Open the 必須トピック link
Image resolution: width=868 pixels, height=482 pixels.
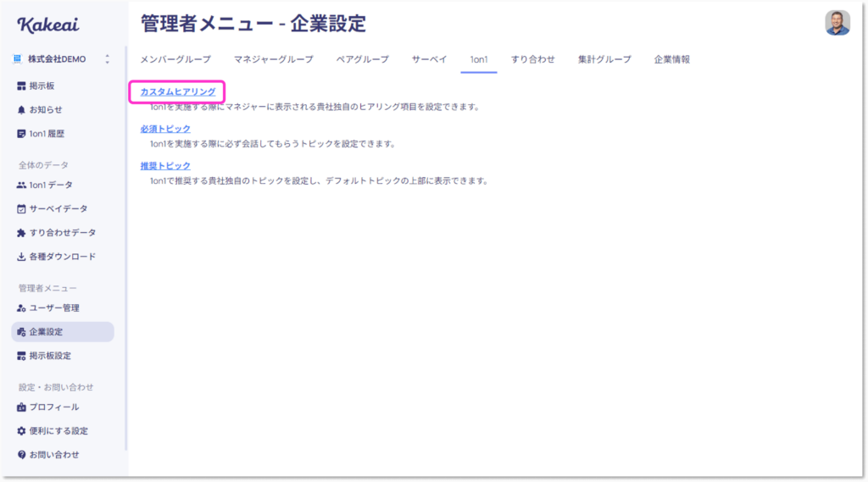(165, 129)
